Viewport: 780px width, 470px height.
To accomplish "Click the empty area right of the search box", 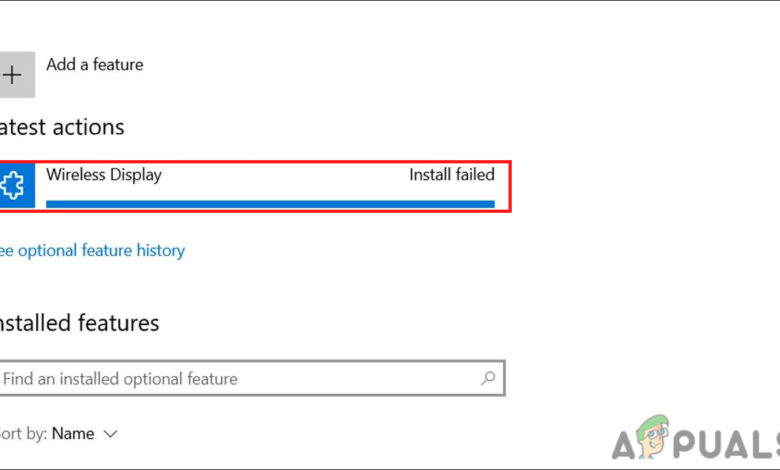I will click(640, 379).
